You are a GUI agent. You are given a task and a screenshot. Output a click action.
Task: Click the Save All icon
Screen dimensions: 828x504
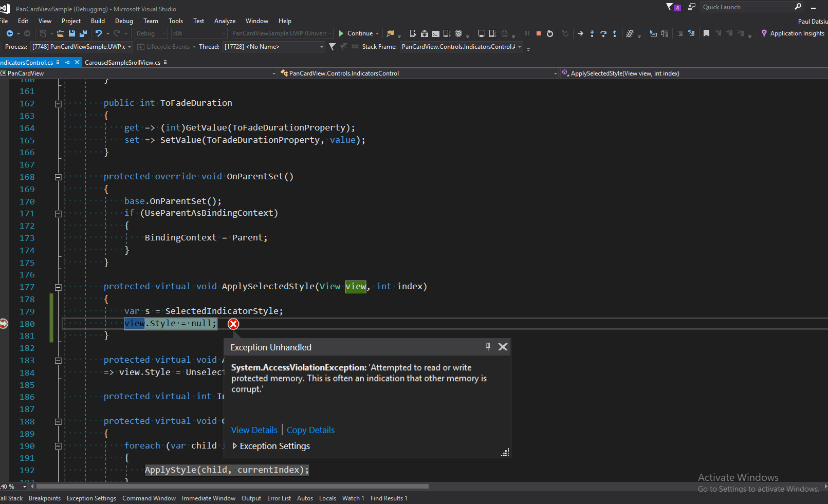(83, 33)
